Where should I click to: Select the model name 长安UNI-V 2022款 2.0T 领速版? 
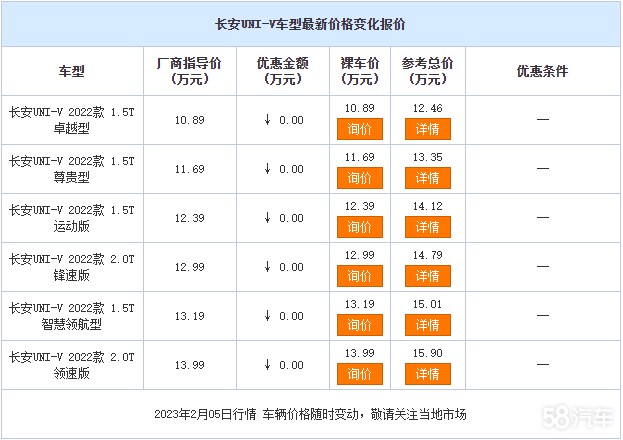pyautogui.click(x=72, y=365)
